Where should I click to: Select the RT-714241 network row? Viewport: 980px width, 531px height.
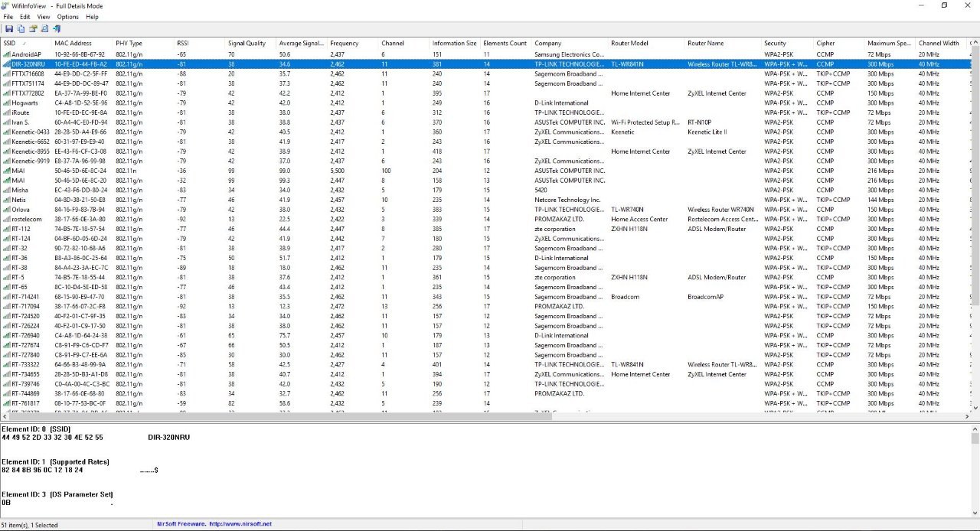click(x=485, y=297)
